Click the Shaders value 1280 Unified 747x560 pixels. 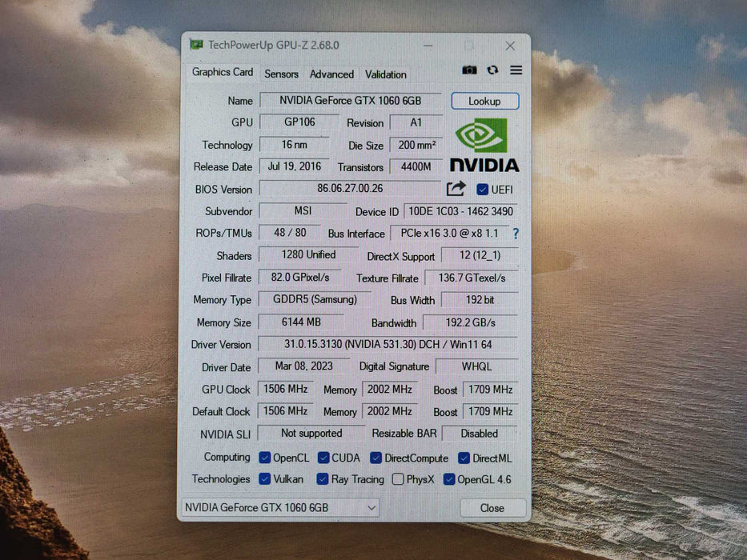[308, 254]
